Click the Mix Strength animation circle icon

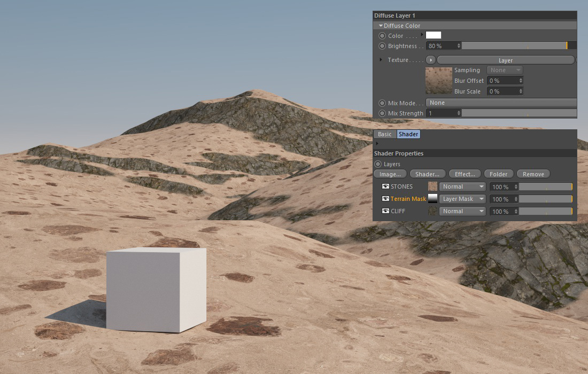tap(382, 113)
